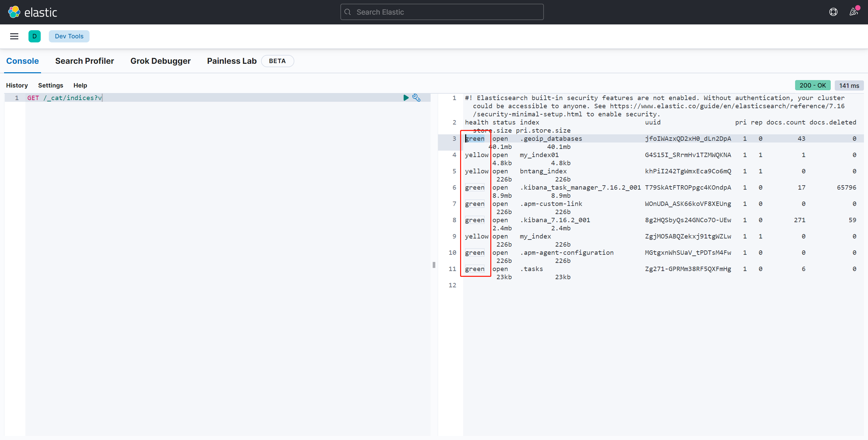This screenshot has height=440, width=868.
Task: Click the uuid ZgjMO5ABQZekxj91tgWZLw
Action: (x=688, y=236)
